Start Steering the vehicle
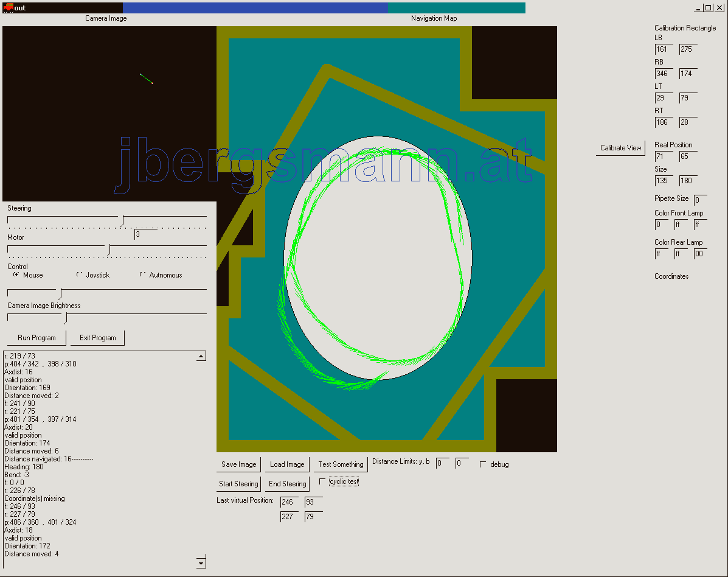 click(x=238, y=484)
